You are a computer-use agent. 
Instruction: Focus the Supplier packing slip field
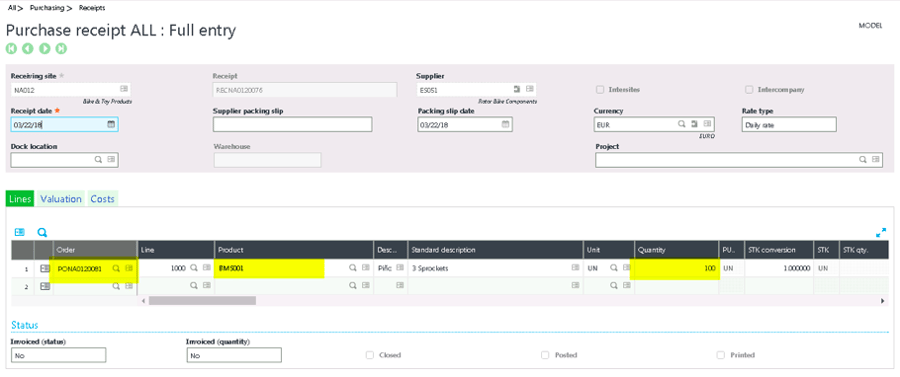293,125
